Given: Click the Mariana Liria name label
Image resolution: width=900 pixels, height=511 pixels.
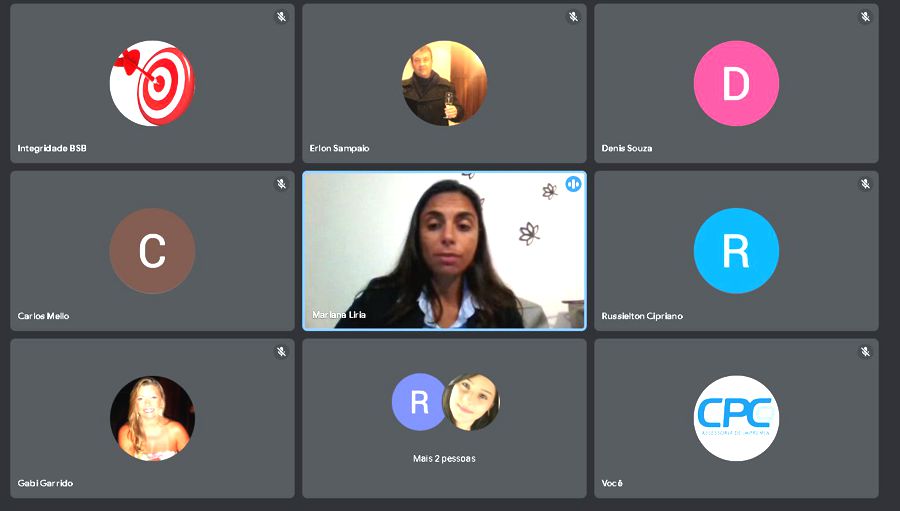Looking at the screenshot, I should [339, 315].
